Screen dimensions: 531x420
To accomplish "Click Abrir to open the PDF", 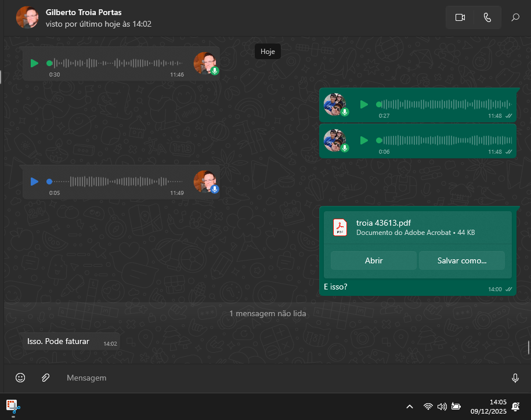I will (x=373, y=260).
